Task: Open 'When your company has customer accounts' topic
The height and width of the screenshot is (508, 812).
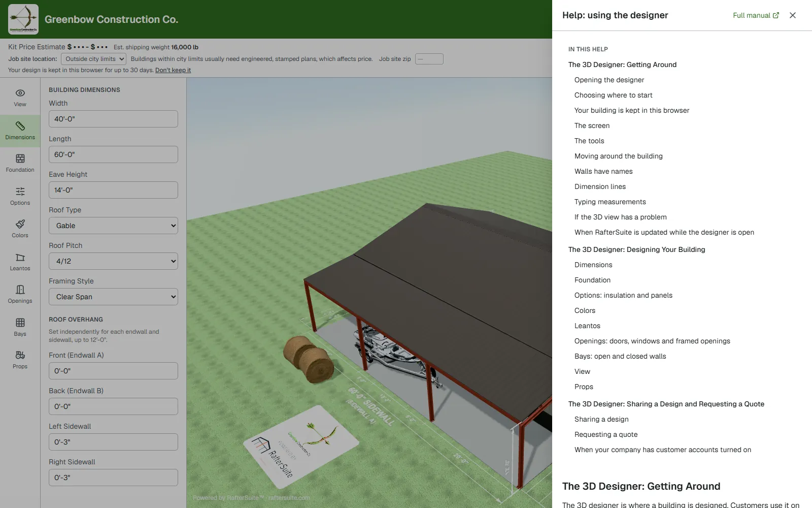Action: (x=662, y=450)
